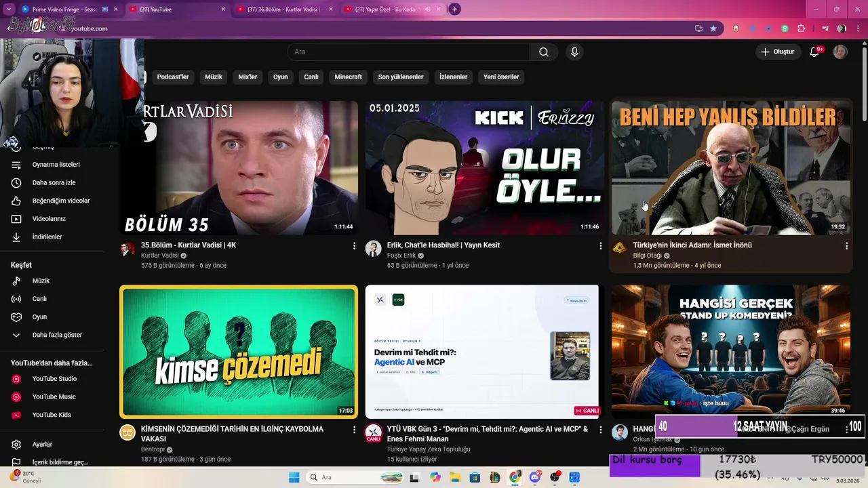868x488 pixels.
Task: Click the YouTube search magnifier button
Action: [x=544, y=52]
